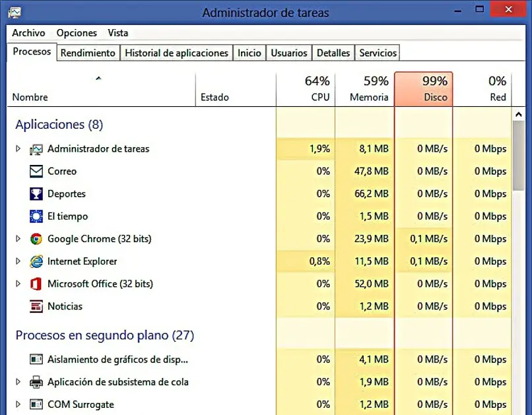The height and width of the screenshot is (415, 532).
Task: Sort by the Nombre column header
Action: 101,90
